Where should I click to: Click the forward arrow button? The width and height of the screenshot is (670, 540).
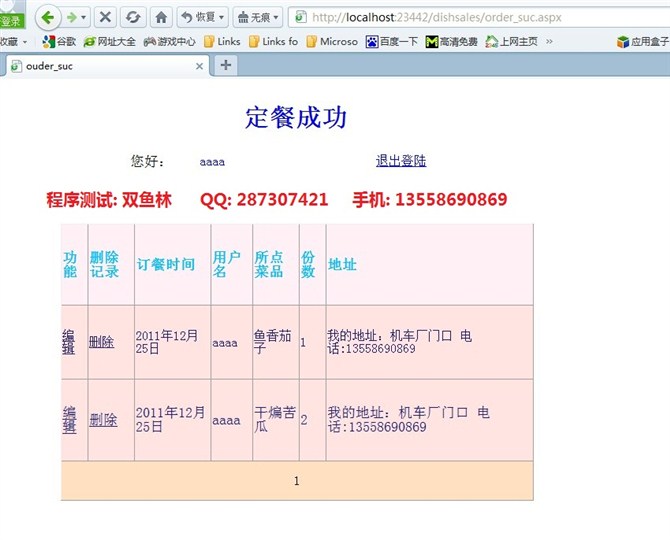point(72,18)
